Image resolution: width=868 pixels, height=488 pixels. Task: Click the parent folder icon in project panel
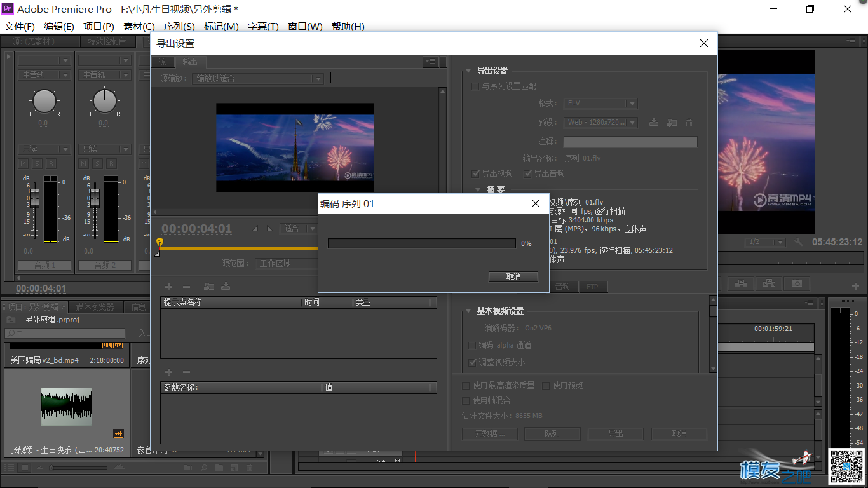pos(11,320)
